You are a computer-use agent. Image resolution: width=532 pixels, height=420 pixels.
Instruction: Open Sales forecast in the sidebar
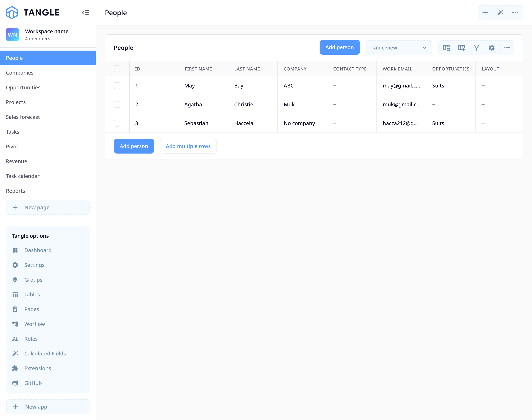click(23, 117)
